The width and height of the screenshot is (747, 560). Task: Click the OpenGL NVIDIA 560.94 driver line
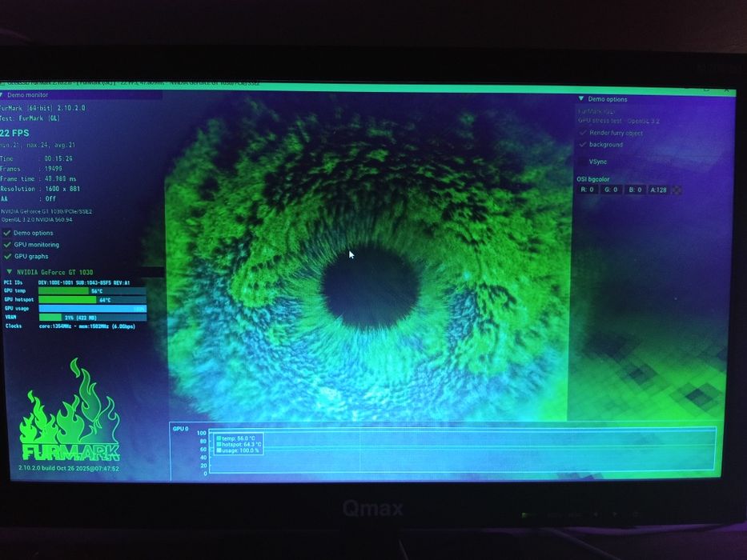click(x=37, y=219)
